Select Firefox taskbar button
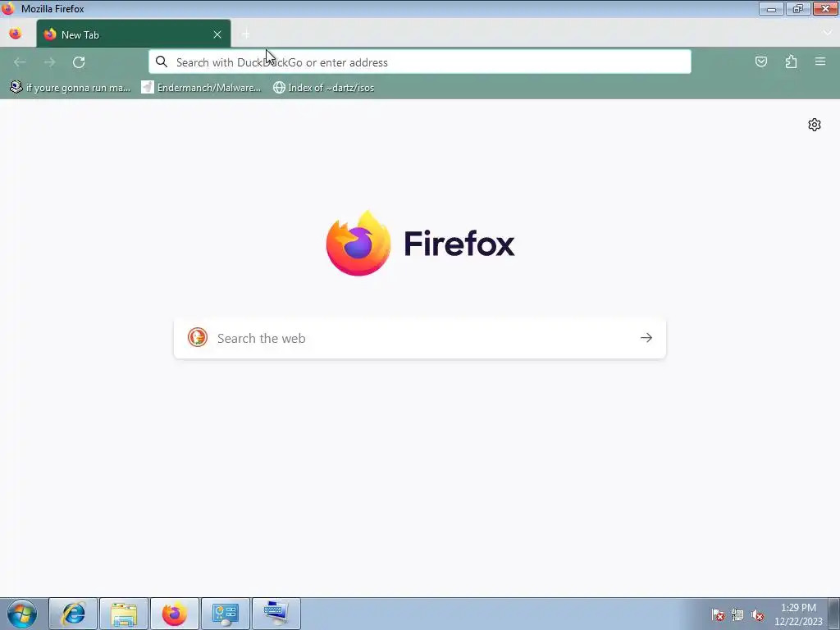 174,614
